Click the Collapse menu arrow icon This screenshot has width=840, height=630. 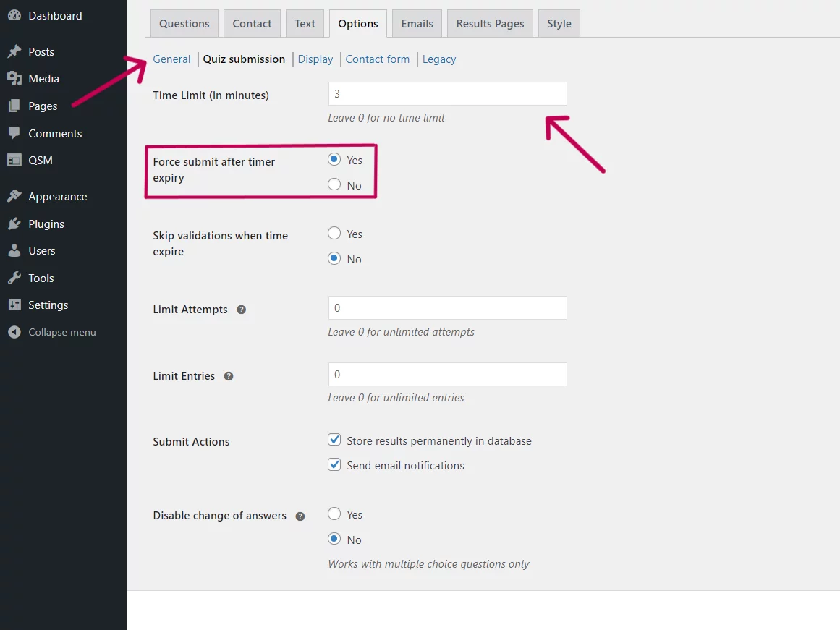[14, 332]
